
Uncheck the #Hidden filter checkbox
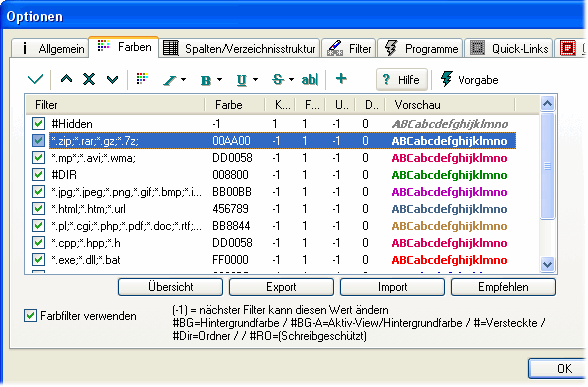(x=38, y=123)
